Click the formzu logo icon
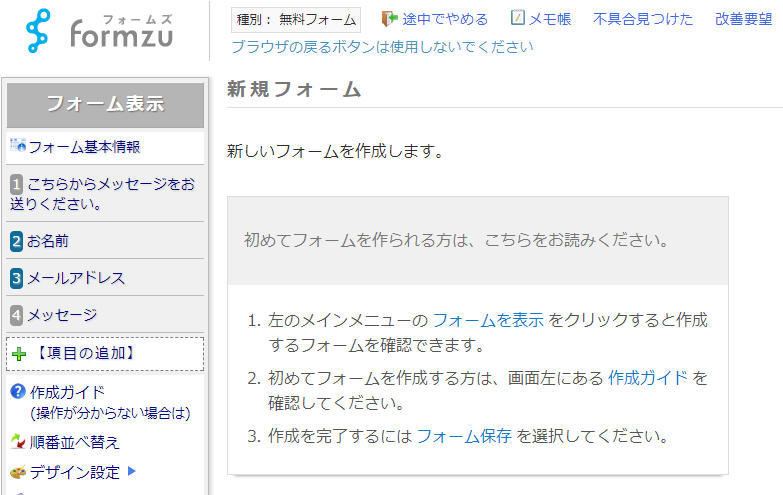 (x=39, y=31)
